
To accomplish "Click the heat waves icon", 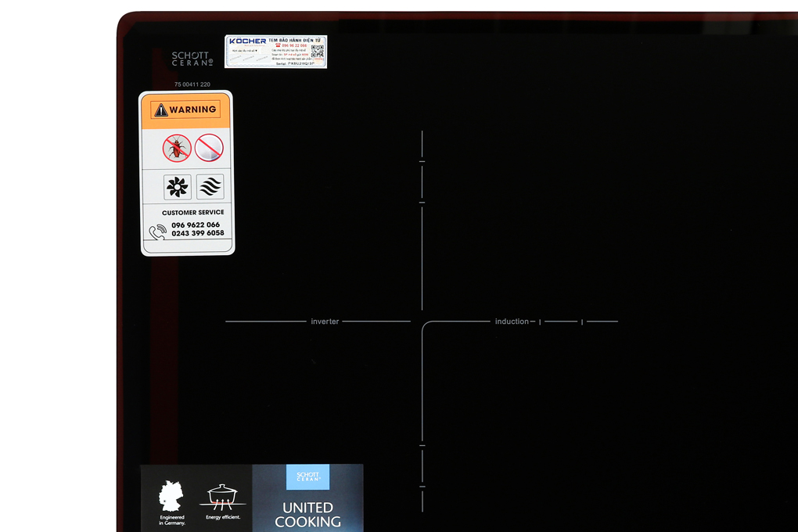I will click(x=210, y=186).
